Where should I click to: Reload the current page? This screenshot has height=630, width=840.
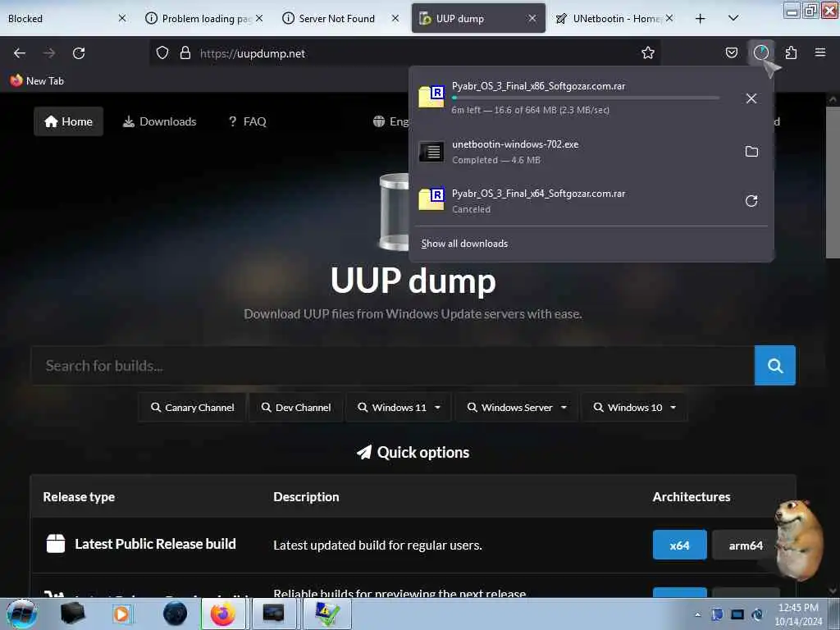coord(79,53)
